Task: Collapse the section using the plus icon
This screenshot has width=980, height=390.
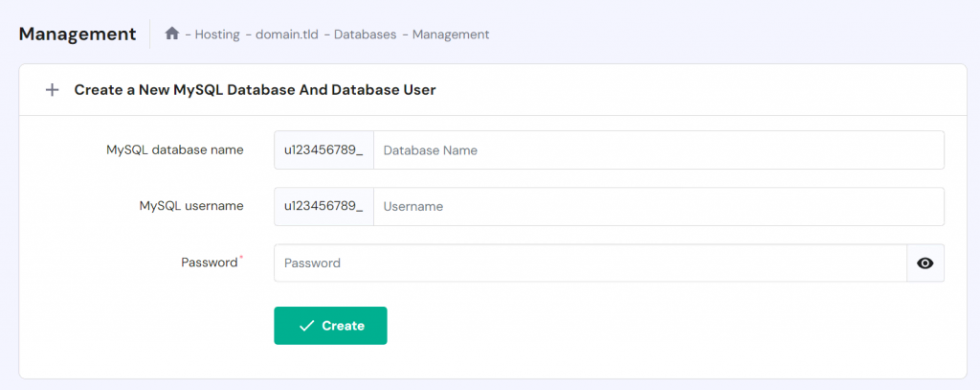Action: [x=53, y=90]
